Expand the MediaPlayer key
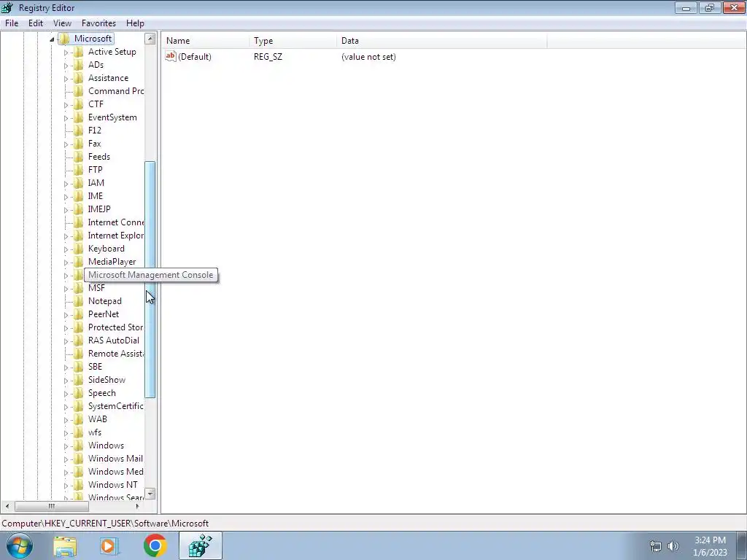Screen dimensions: 747x560 66,262
